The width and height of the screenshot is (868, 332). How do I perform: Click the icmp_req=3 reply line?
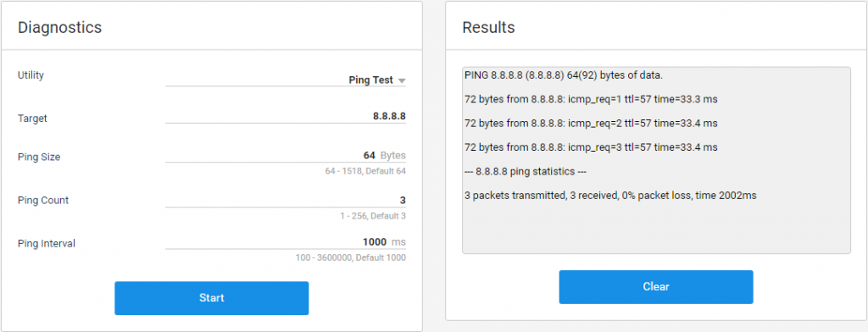tap(591, 147)
